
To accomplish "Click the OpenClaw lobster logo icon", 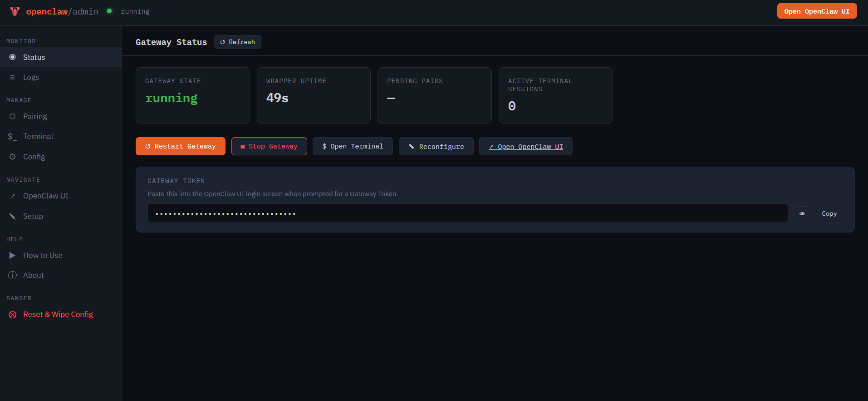I will tap(15, 11).
